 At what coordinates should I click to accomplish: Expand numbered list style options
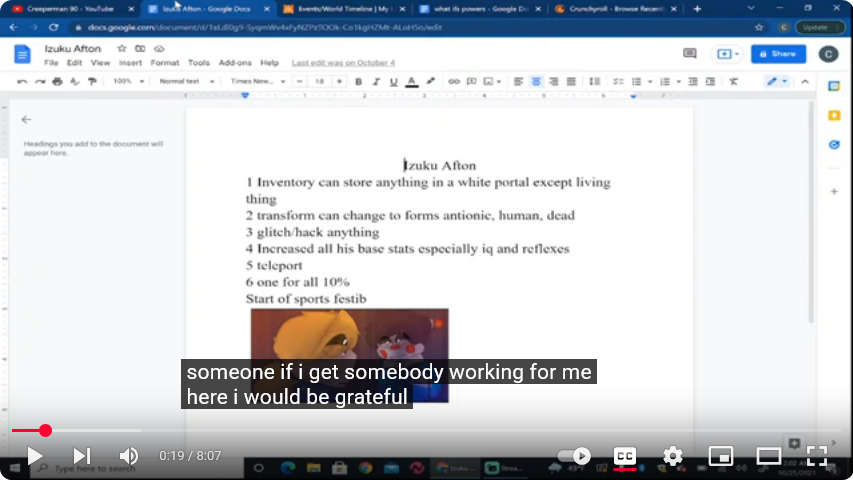pyautogui.click(x=678, y=82)
